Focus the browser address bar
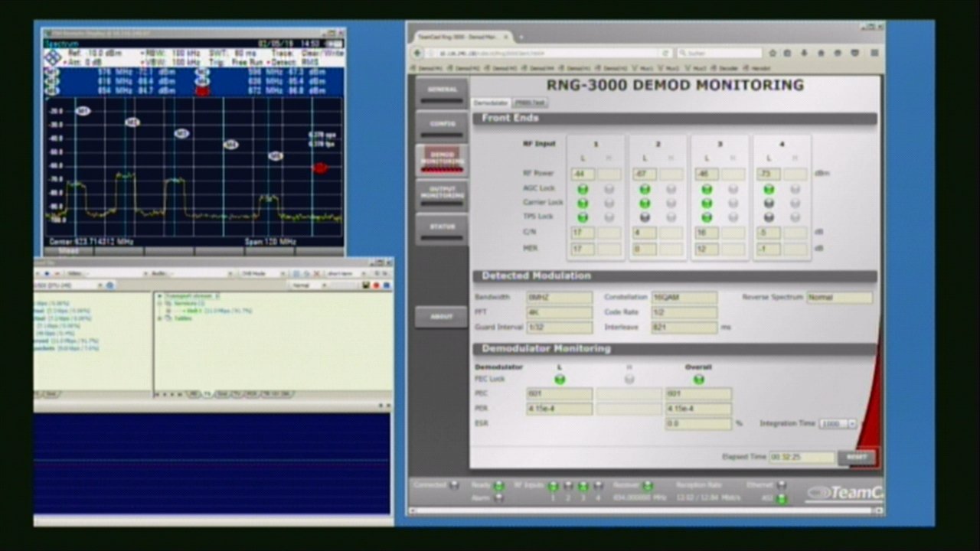 542,53
